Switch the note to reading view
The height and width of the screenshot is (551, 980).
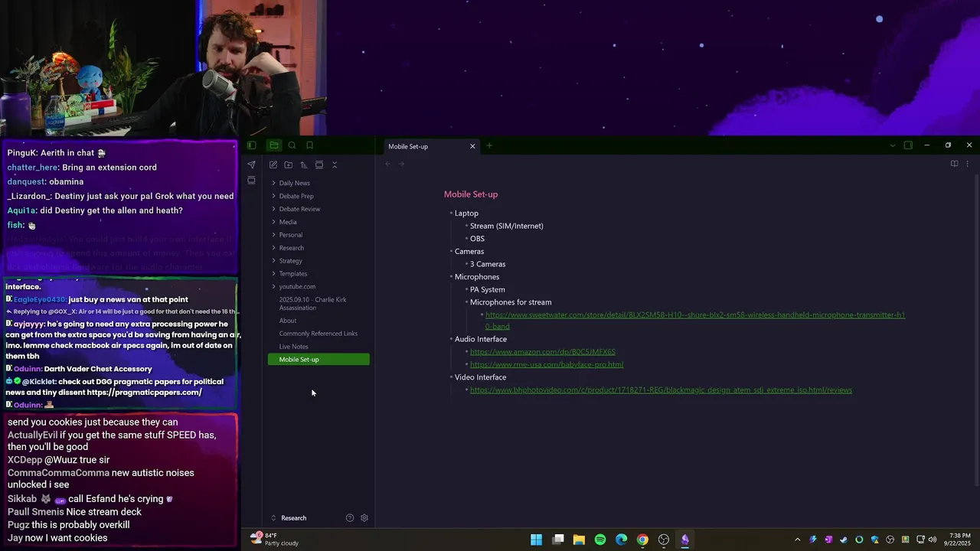tap(954, 164)
